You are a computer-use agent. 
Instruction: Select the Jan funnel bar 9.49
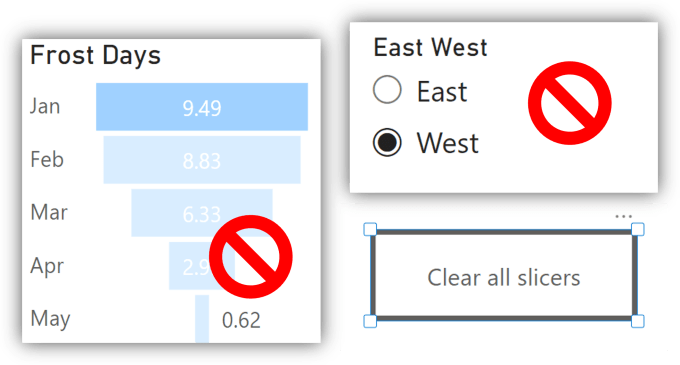[x=202, y=107]
